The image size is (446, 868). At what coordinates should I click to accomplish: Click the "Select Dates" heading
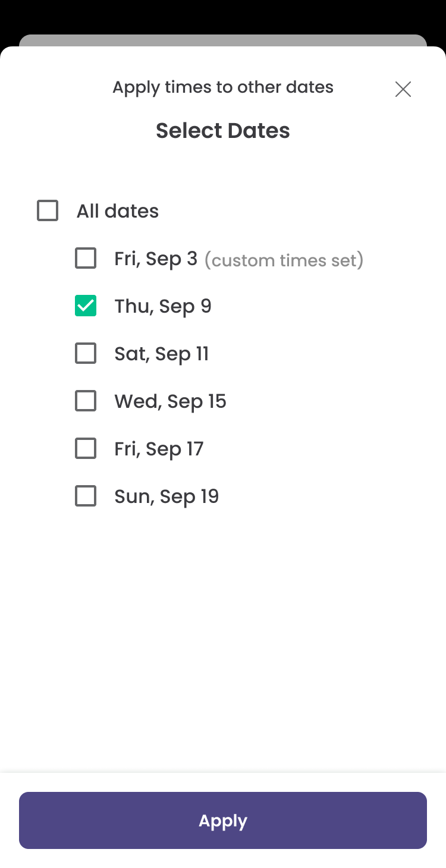223,131
